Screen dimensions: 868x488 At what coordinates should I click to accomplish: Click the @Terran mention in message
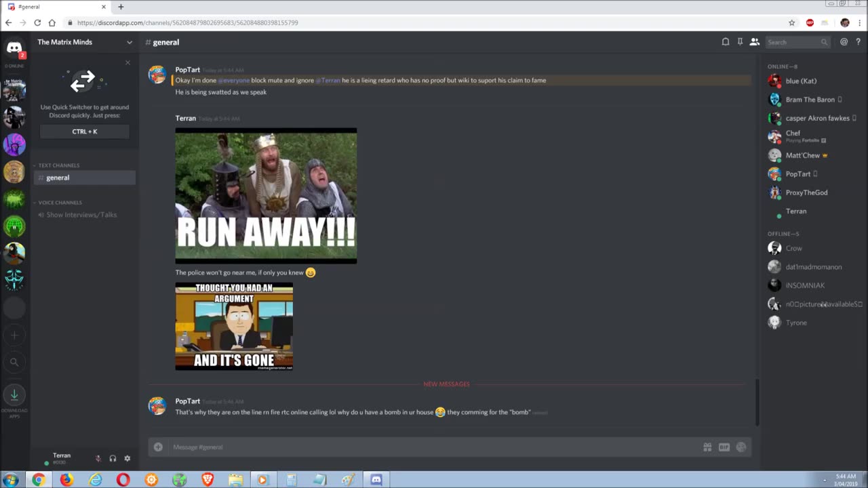(x=328, y=80)
